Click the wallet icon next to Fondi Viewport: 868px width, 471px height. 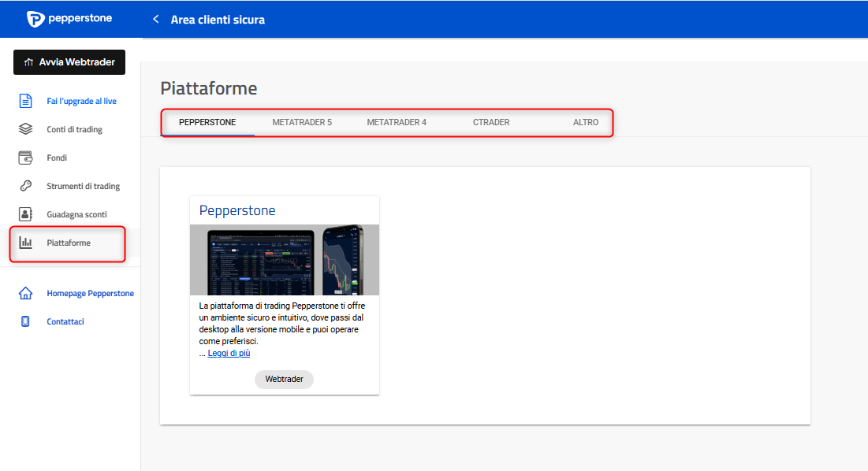click(x=26, y=158)
